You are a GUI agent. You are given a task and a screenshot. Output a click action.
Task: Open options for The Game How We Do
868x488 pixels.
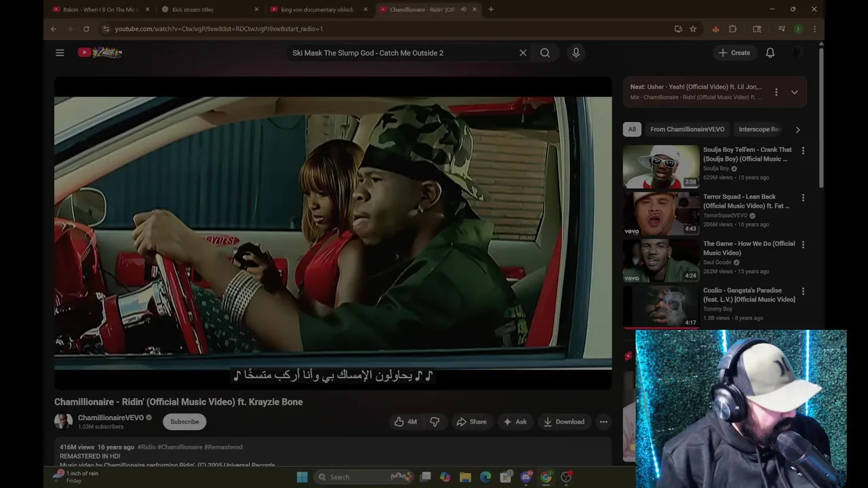[803, 245]
